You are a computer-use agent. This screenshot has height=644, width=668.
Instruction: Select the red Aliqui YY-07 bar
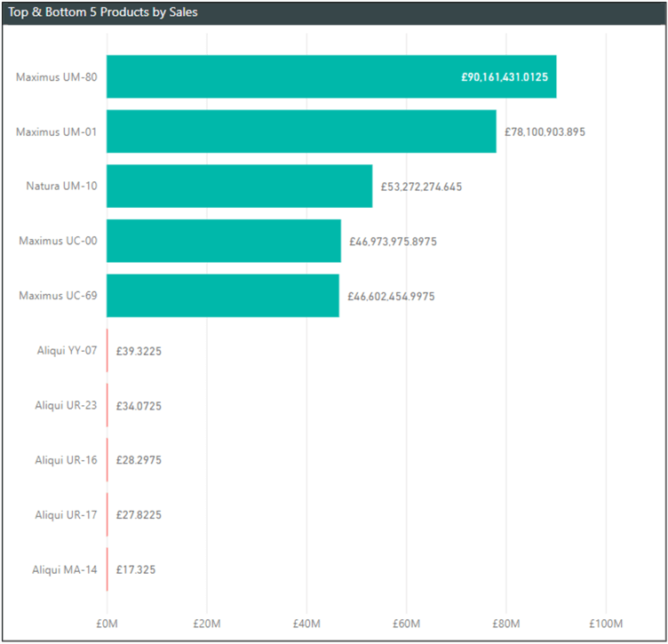click(x=107, y=350)
